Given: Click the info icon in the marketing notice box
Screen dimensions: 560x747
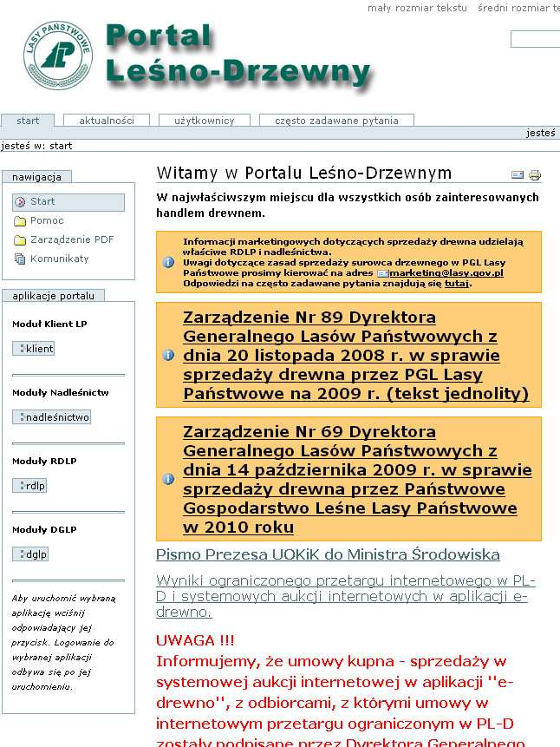Looking at the screenshot, I should pos(168,262).
